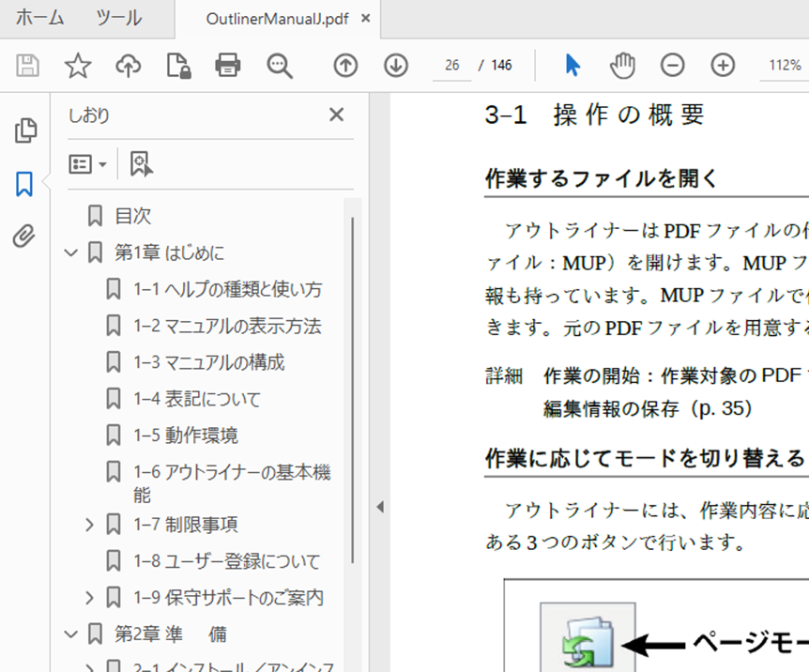The height and width of the screenshot is (672, 809).
Task: Toggle the bookmarks panel icon in sidebar
Action: click(x=25, y=184)
